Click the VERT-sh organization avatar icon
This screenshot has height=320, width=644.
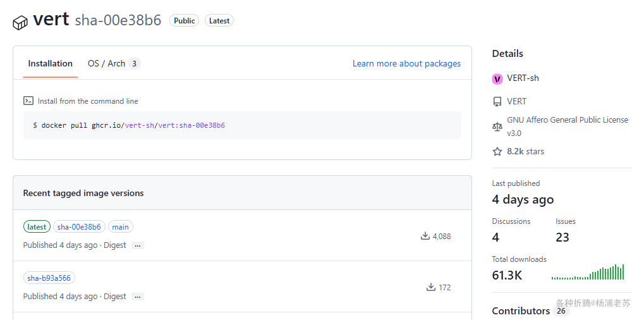497,78
